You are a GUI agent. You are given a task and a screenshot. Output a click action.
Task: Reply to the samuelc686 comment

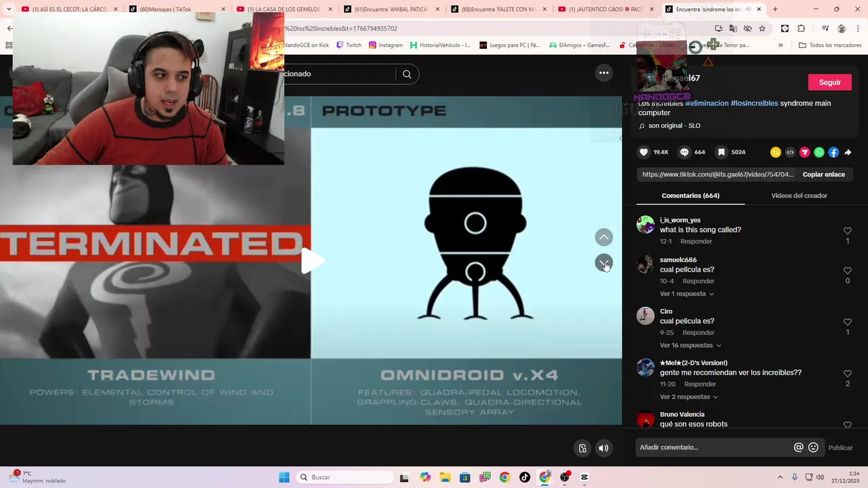point(698,281)
